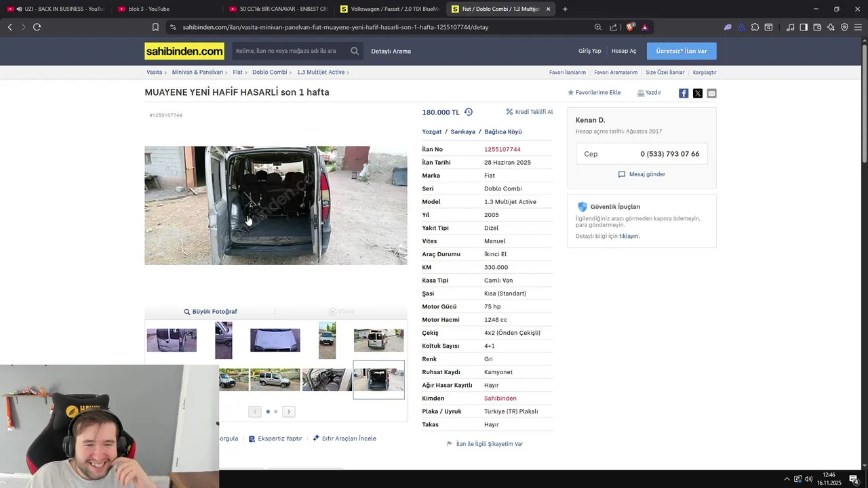Screen dimensions: 868x488
Task: Click the browser back arrow
Action: pos(9,27)
